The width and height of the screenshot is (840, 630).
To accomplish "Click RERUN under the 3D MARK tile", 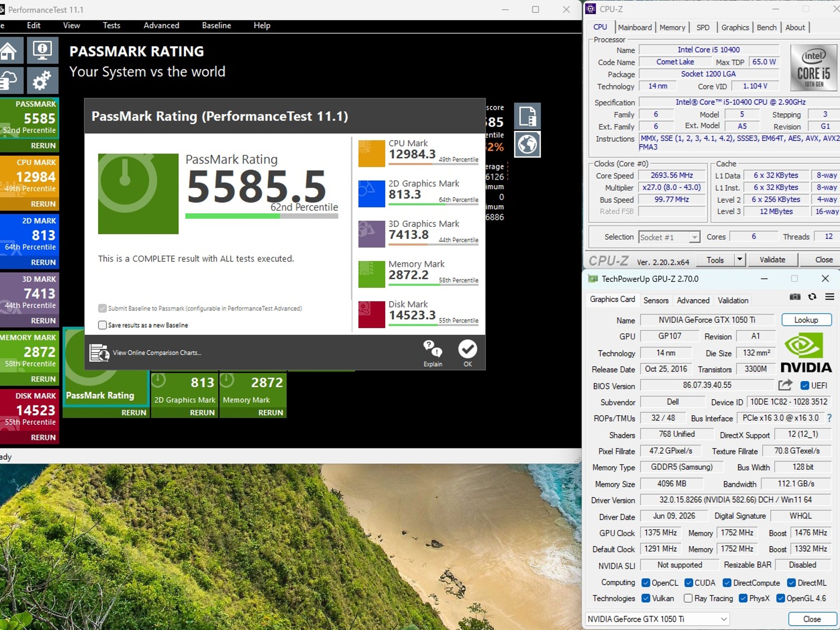I will (43, 320).
